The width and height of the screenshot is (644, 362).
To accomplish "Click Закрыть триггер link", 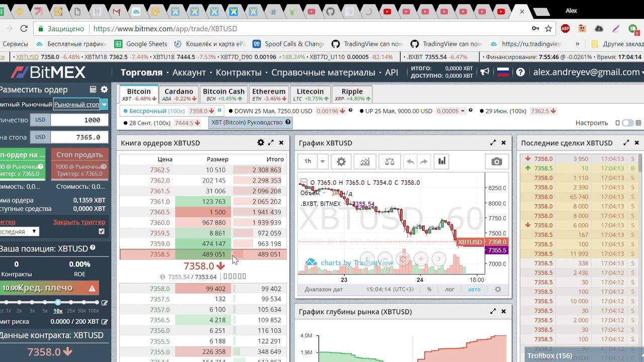I will click(79, 222).
